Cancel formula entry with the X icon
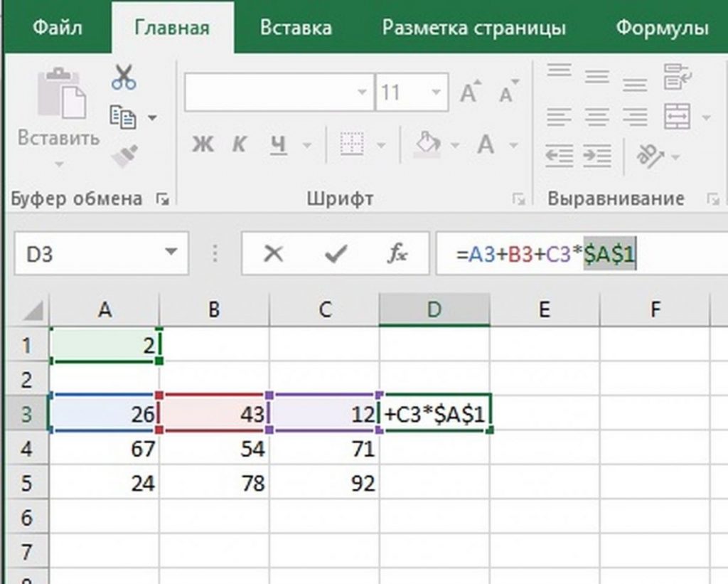Image resolution: width=728 pixels, height=584 pixels. point(273,254)
